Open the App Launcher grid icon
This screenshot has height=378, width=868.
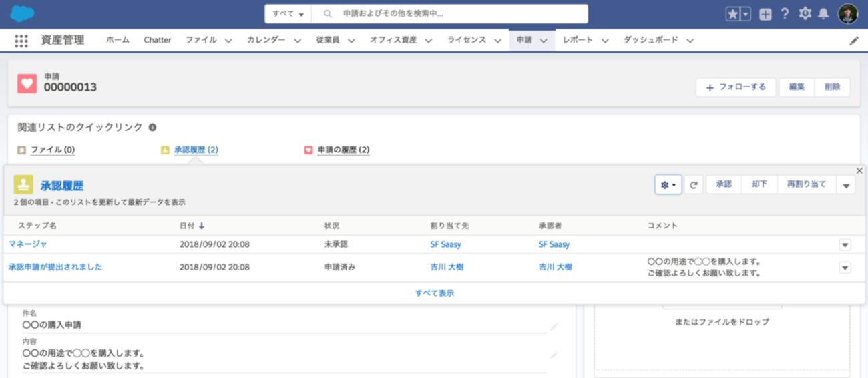pyautogui.click(x=21, y=41)
